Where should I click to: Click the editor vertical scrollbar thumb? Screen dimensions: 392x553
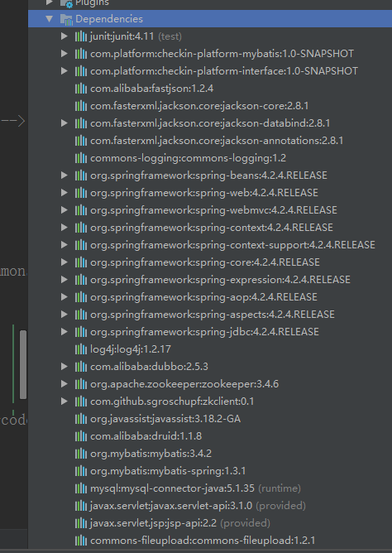coord(23,365)
